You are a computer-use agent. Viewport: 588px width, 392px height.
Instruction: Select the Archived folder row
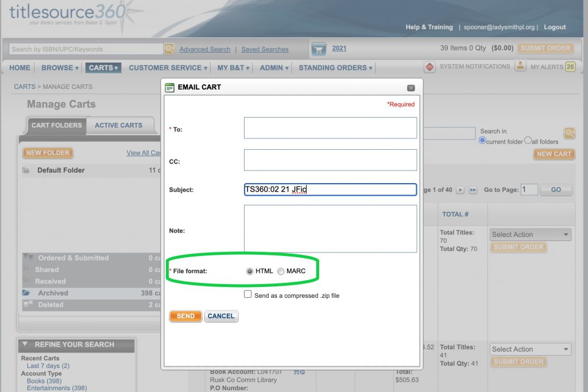[x=91, y=293]
